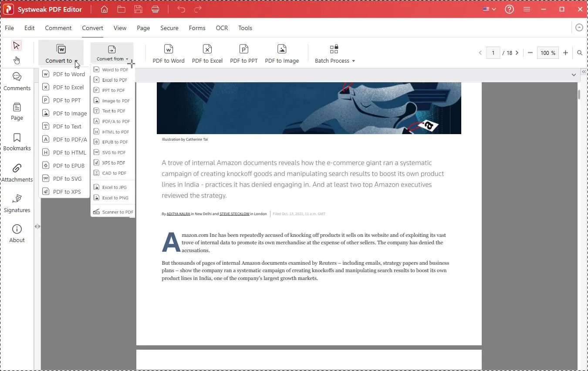The height and width of the screenshot is (371, 588).
Task: Click PDF to Excel toolbar button
Action: (207, 54)
